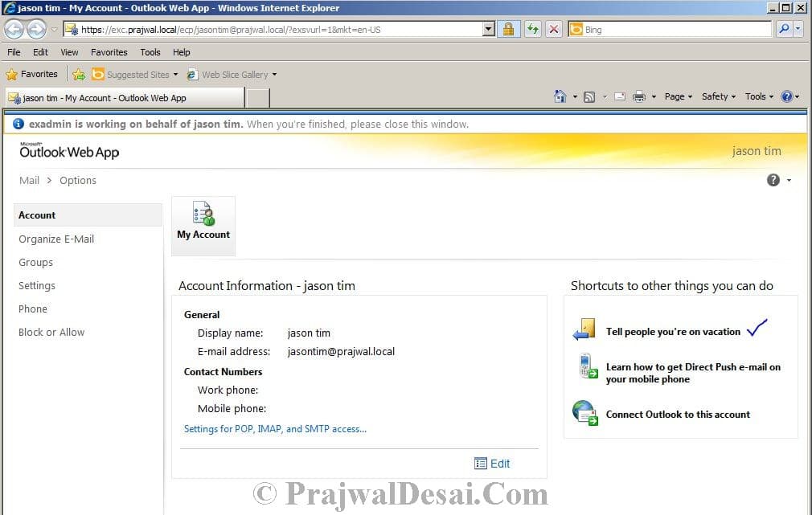
Task: Select Organize E-Mail in left navigation
Action: [56, 239]
